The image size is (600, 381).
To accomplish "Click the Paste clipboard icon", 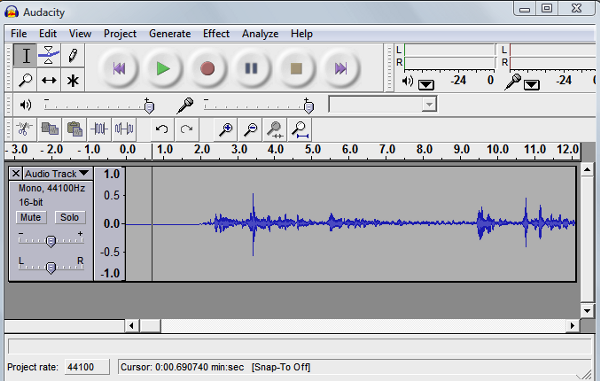I will pos(75,129).
